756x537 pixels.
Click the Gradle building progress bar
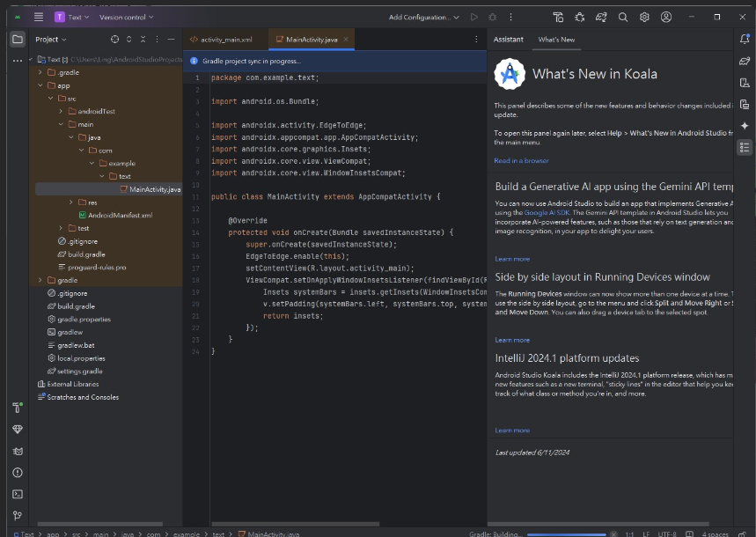(x=566, y=534)
